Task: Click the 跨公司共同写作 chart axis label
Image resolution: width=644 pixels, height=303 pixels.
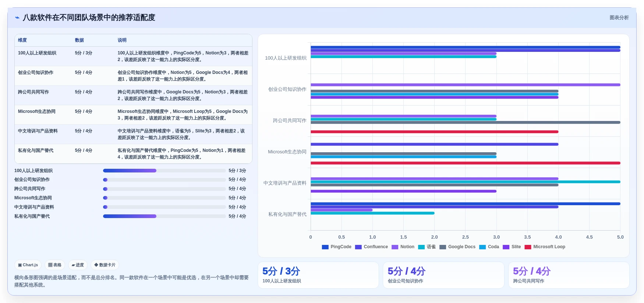Action: (x=290, y=121)
